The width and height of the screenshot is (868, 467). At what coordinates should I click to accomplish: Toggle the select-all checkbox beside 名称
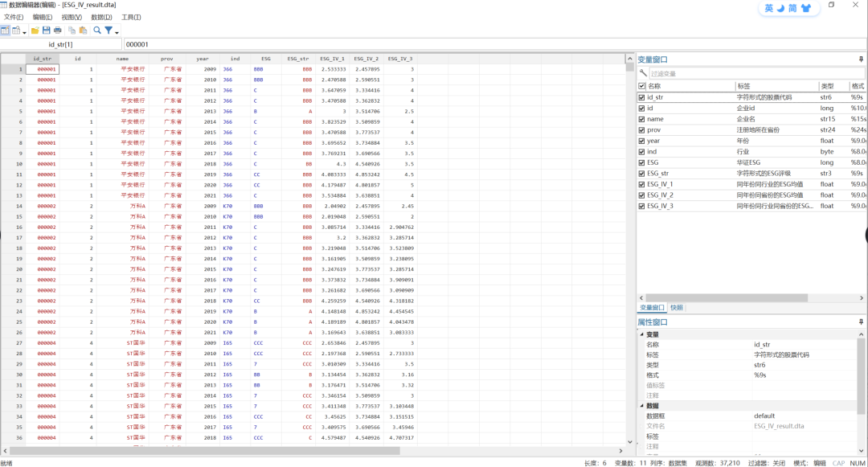tap(641, 86)
